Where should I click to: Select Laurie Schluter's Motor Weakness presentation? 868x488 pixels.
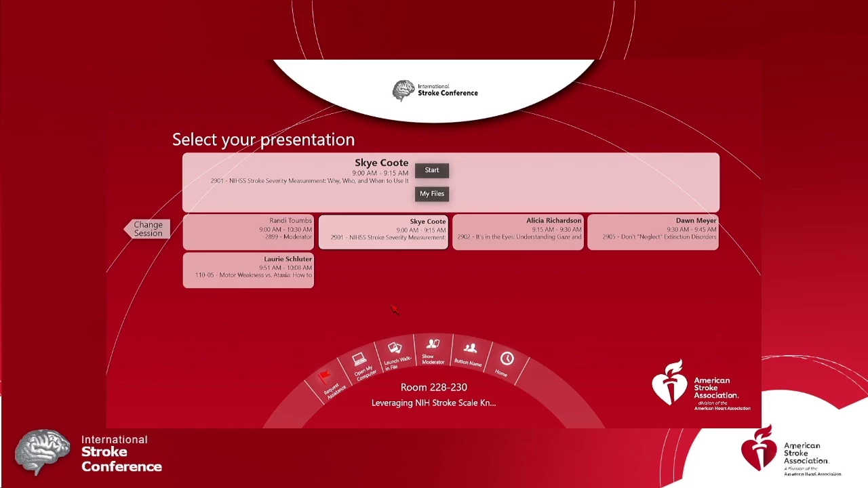coord(248,270)
